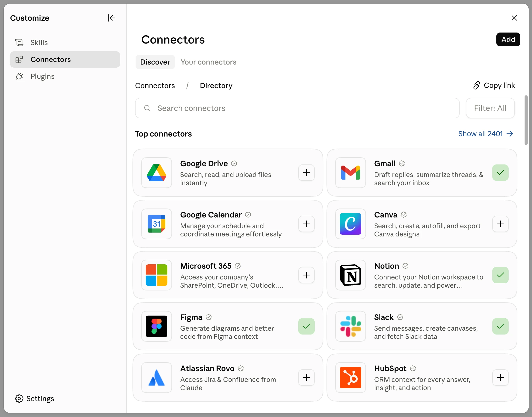Close the Connectors dialog
The image size is (532, 417).
pyautogui.click(x=514, y=18)
